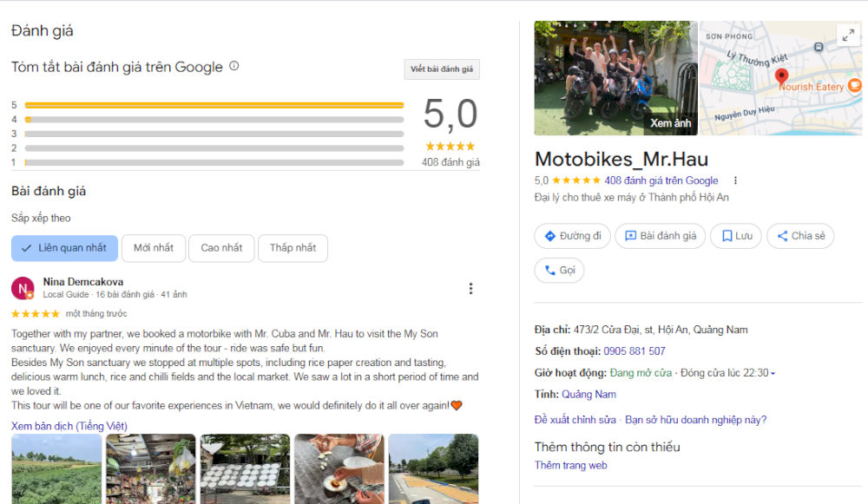Click the 4-star rating bar
Viewport: 868px width, 504px height.
pyautogui.click(x=214, y=120)
